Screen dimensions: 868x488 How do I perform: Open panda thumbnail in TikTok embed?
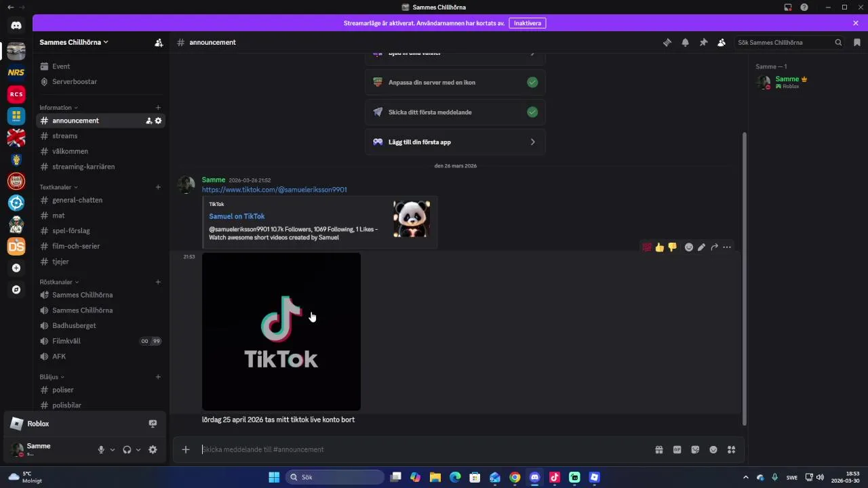(x=411, y=218)
